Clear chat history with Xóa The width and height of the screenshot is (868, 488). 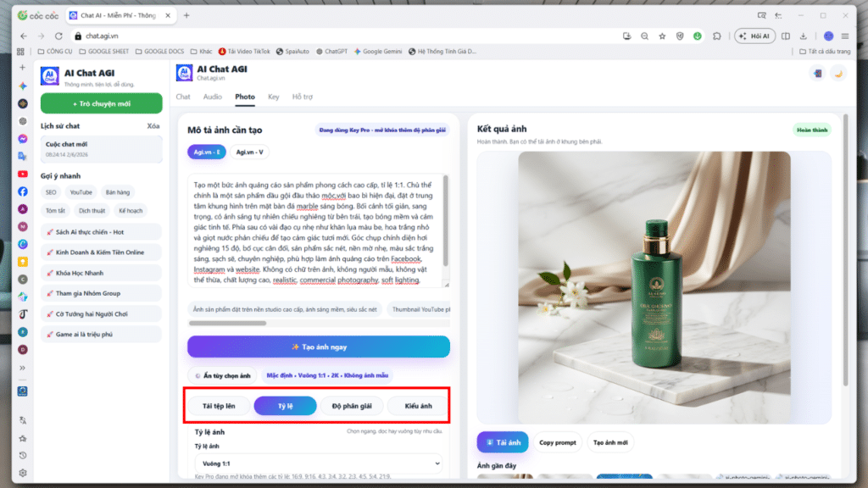click(153, 126)
